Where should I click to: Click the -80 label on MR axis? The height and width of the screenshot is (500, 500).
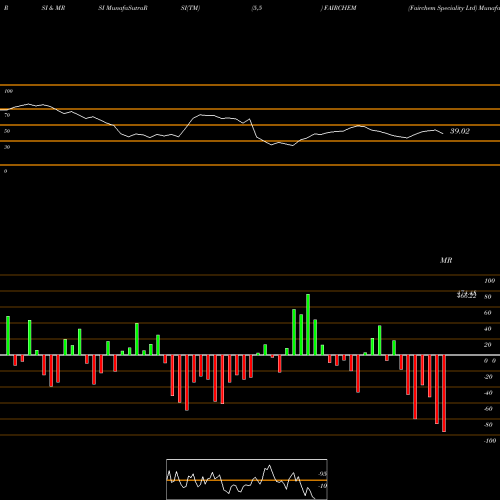point(488,425)
